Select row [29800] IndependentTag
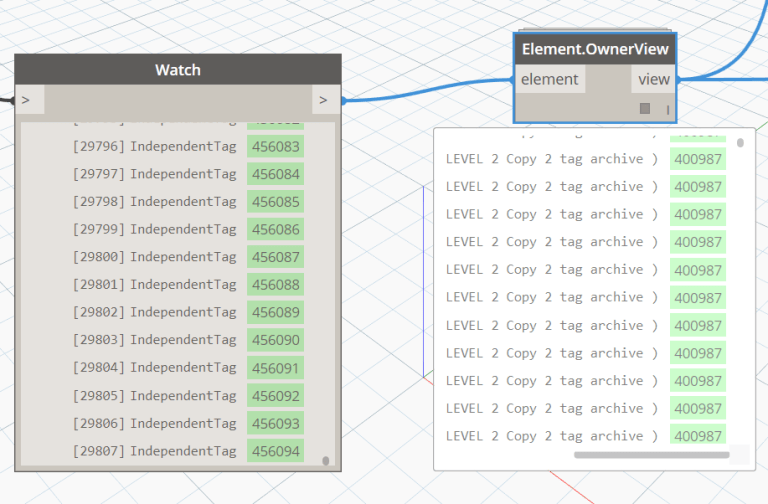The image size is (768, 504). (x=188, y=257)
